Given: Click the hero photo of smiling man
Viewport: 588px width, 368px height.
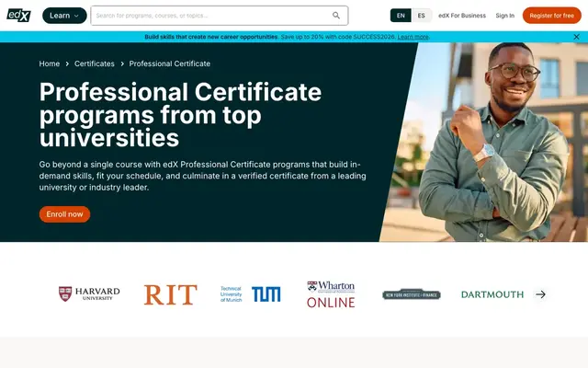Looking at the screenshot, I should coord(484,142).
